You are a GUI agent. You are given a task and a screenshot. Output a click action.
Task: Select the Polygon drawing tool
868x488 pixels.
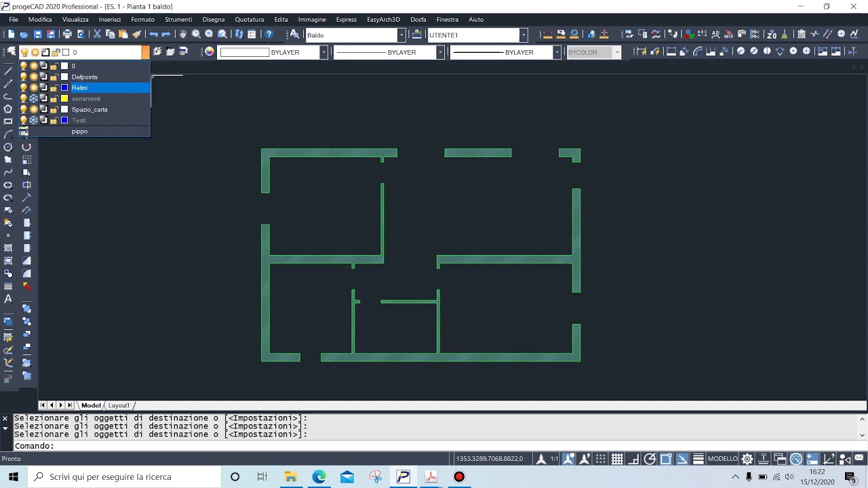click(x=8, y=108)
